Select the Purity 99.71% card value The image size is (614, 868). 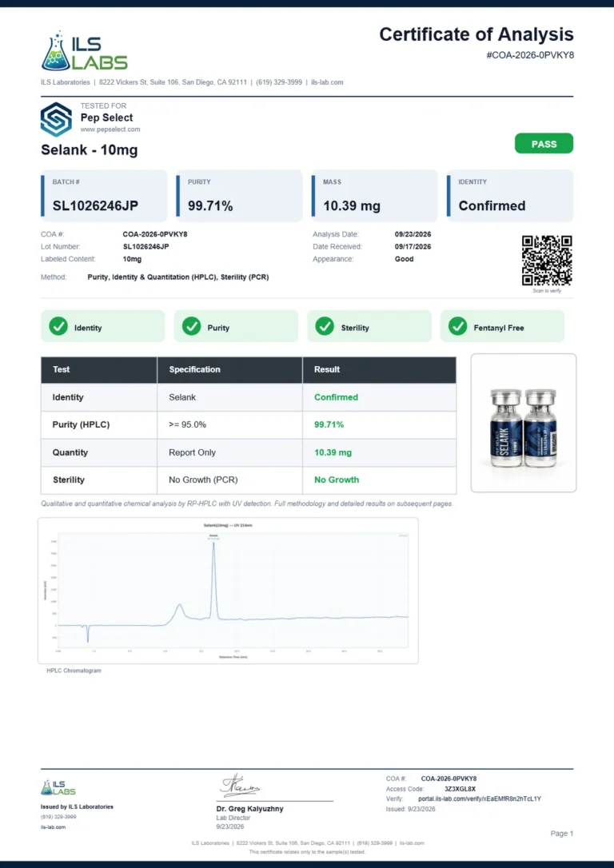(x=210, y=206)
